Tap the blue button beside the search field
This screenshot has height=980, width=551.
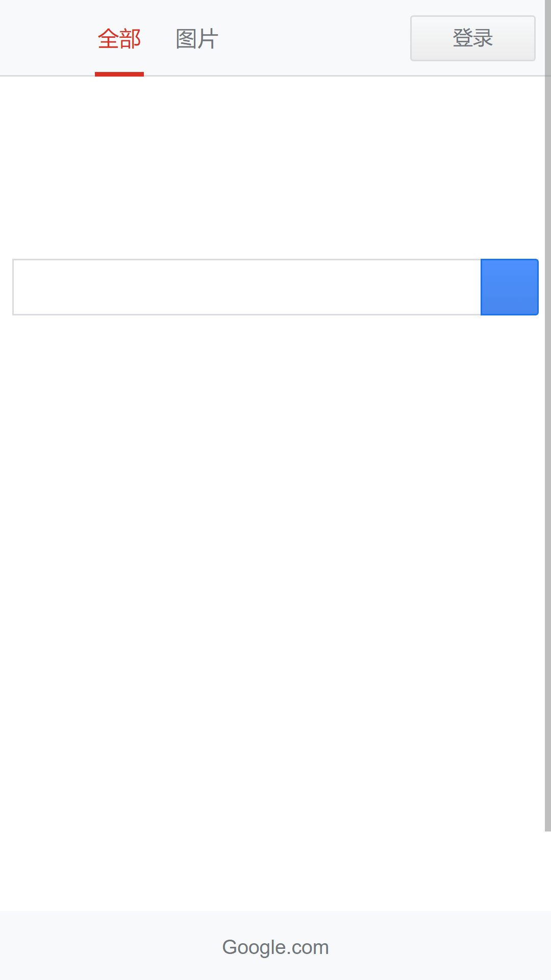pos(509,287)
